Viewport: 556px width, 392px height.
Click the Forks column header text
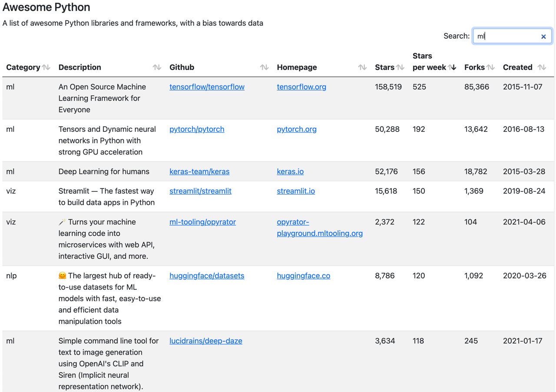474,67
